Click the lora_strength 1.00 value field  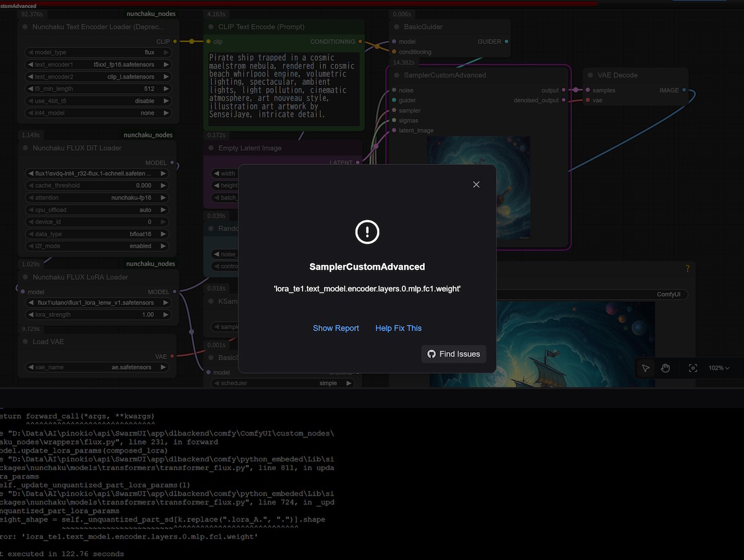(x=99, y=314)
